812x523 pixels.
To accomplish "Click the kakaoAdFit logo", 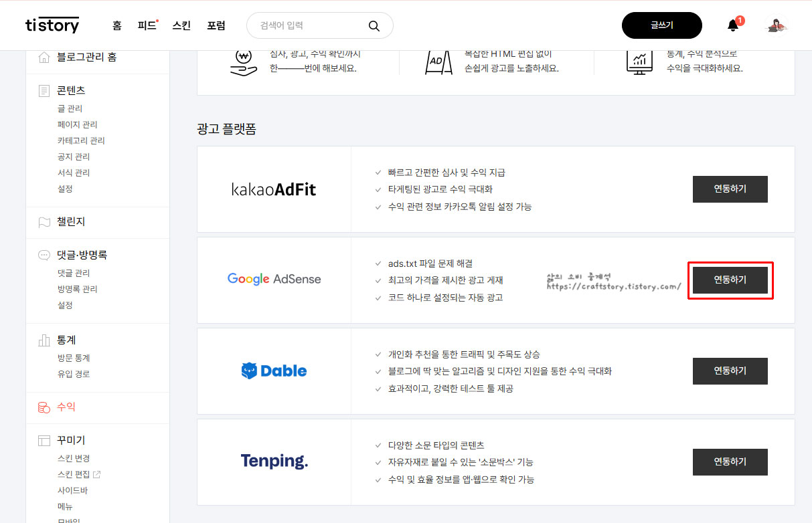I will click(274, 189).
